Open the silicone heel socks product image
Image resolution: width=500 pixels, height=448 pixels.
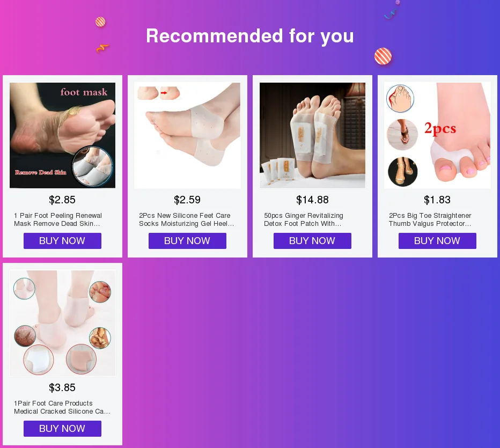coord(188,135)
